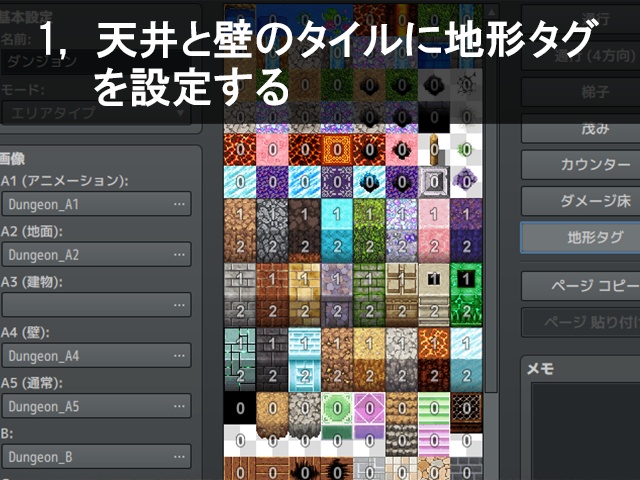Click the red brick ceiling tile tagged 1
Image resolution: width=640 pixels, height=480 pixels.
point(272,279)
